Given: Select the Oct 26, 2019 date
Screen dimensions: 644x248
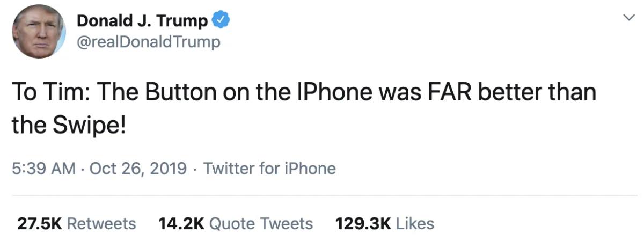Looking at the screenshot, I should pyautogui.click(x=138, y=169).
